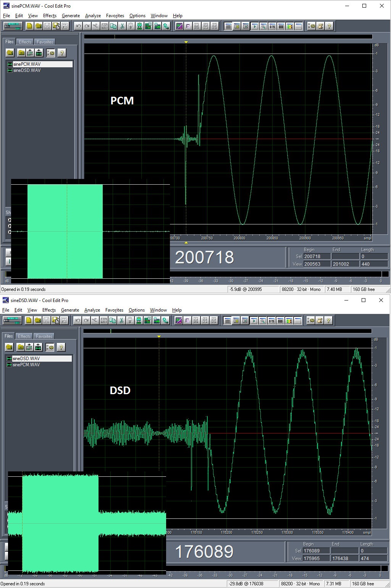Click the Help question-mark icon in Files panel
Screen dimensions: 391x588
(x=61, y=53)
